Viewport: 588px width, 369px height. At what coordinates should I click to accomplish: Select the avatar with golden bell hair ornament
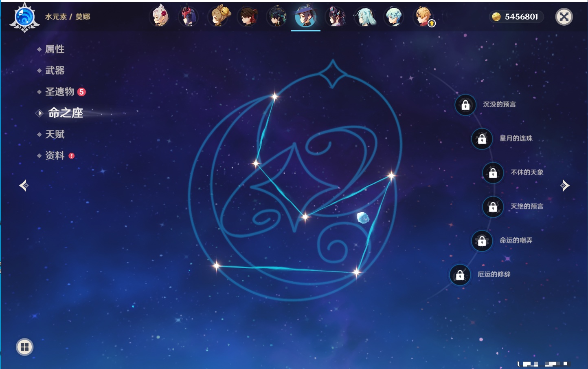tap(219, 17)
